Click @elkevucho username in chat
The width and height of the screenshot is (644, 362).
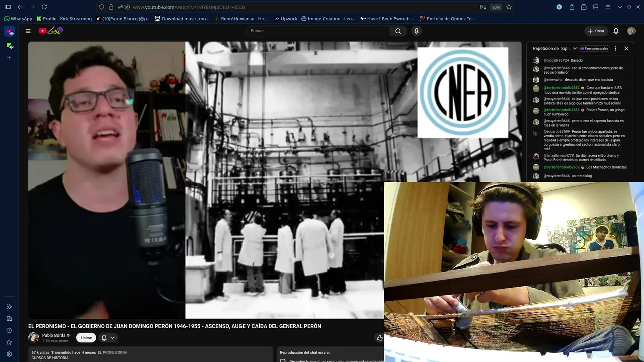553,80
